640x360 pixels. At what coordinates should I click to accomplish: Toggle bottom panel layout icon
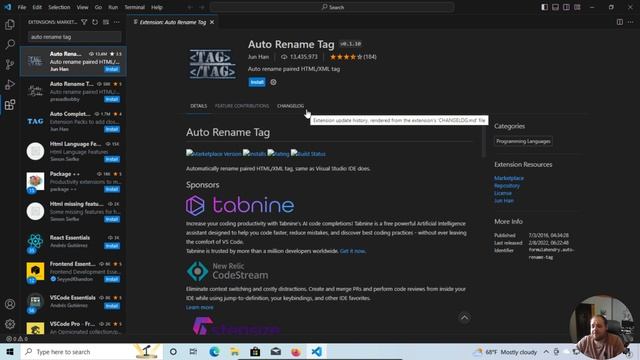556,7
